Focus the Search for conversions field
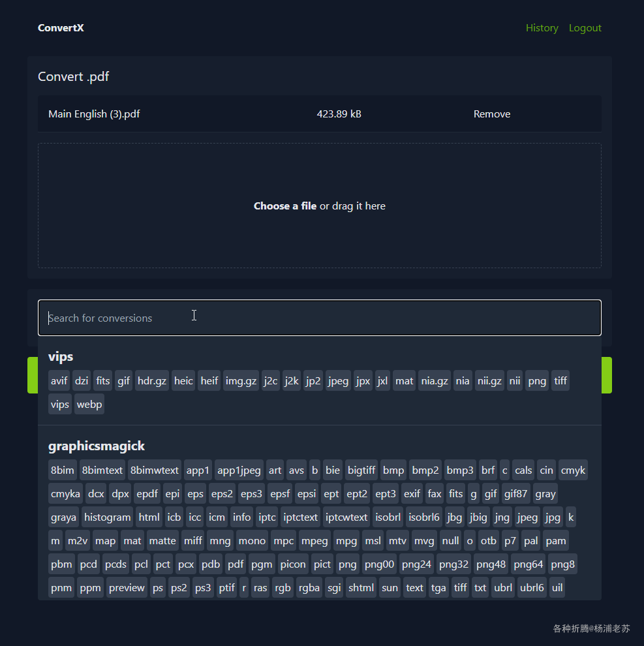644x646 pixels. tap(319, 318)
